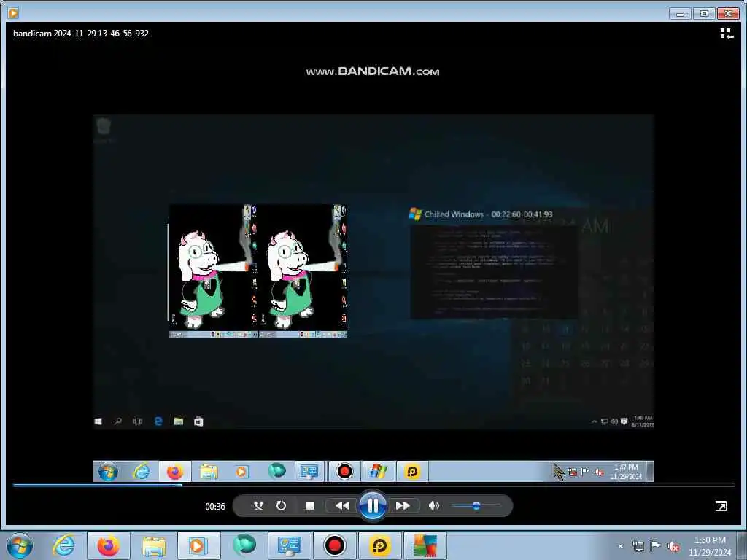Viewport: 747px width, 560px height.
Task: Open the 1:50 PM clock and date
Action: tap(710, 546)
